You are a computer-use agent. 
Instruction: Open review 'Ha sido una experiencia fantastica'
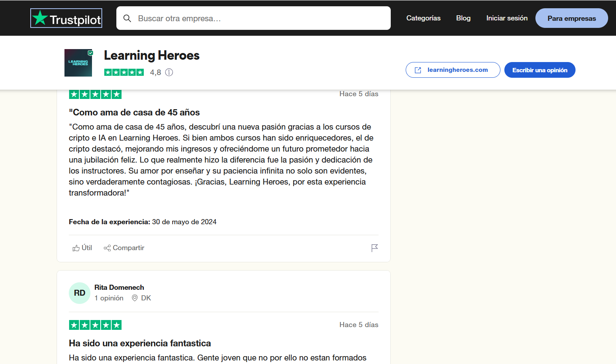pyautogui.click(x=140, y=343)
